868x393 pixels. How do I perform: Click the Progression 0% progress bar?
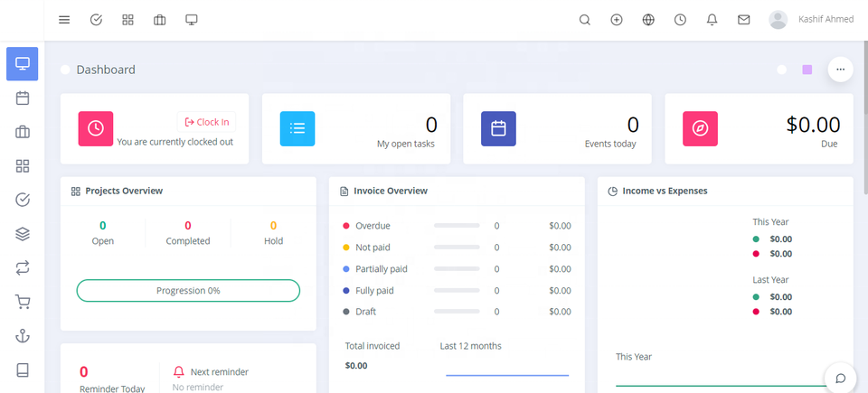(x=188, y=291)
